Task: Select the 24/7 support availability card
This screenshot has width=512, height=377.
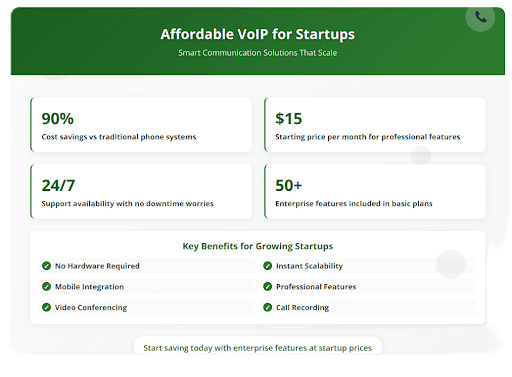Action: (141, 191)
